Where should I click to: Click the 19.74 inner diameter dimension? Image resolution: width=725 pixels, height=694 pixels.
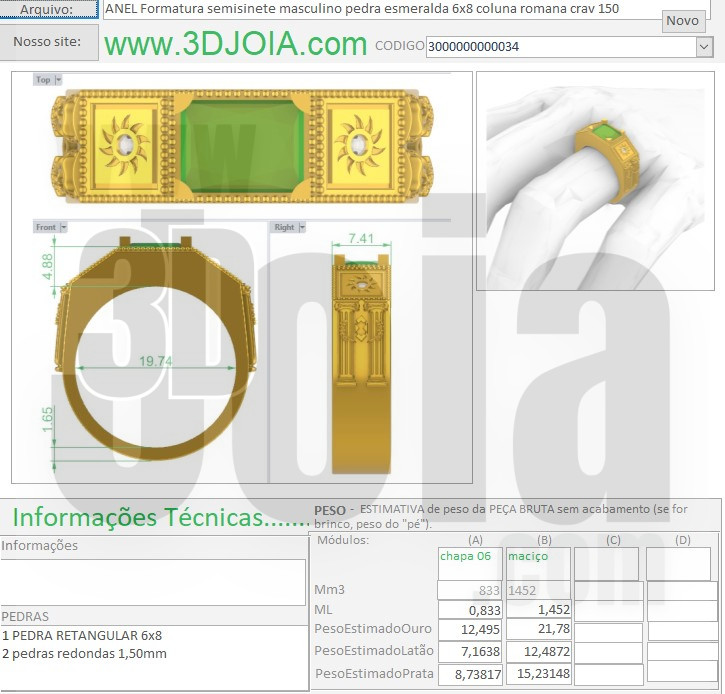click(x=156, y=361)
